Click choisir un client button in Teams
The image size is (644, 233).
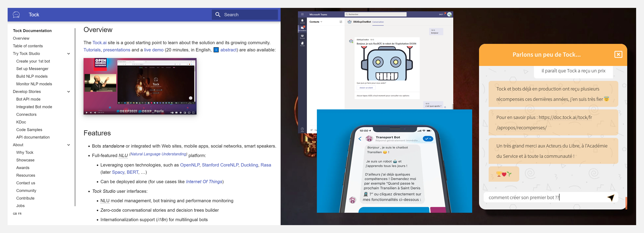click(x=366, y=88)
